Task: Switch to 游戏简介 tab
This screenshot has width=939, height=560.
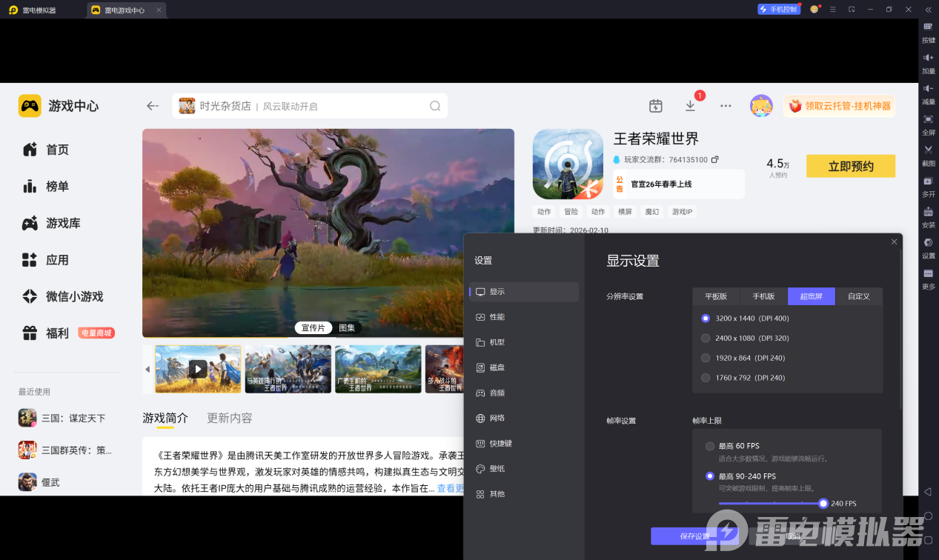Action: [x=165, y=419]
